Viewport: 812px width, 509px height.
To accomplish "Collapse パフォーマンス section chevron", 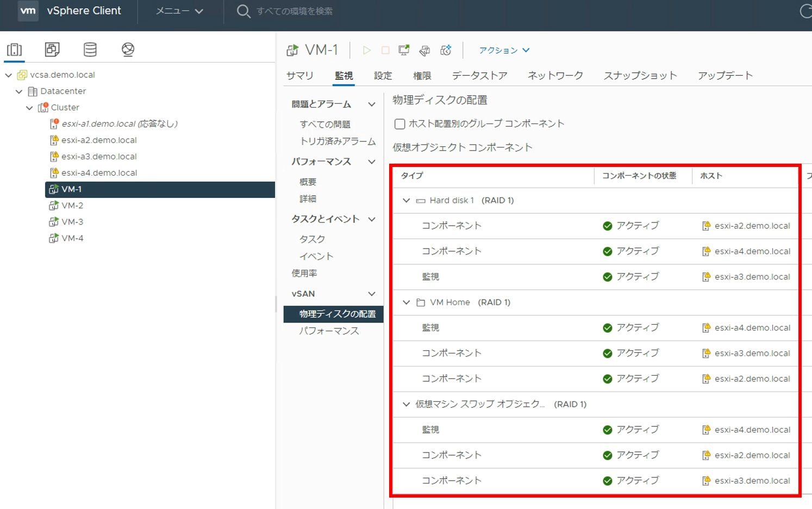I will tap(372, 162).
